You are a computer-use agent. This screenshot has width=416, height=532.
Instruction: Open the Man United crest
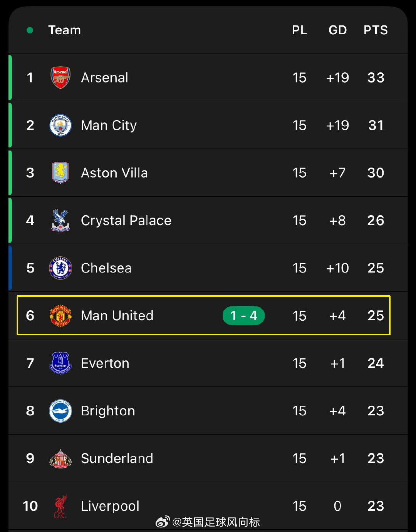60,316
